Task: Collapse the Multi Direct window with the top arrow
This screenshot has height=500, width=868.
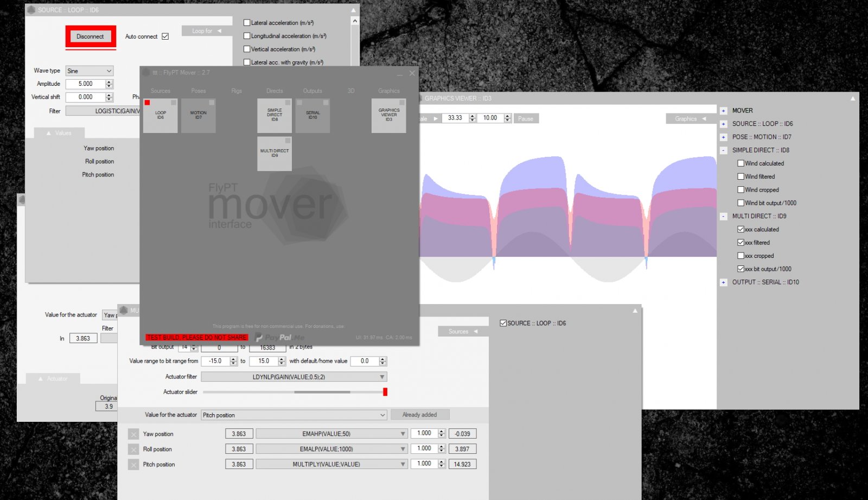Action: click(635, 311)
